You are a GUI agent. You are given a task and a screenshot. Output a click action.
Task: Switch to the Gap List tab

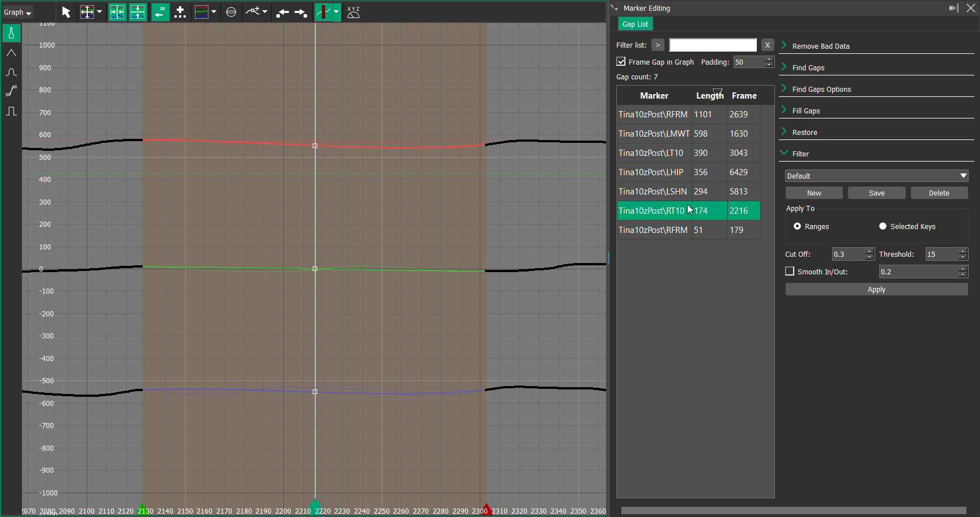[635, 24]
